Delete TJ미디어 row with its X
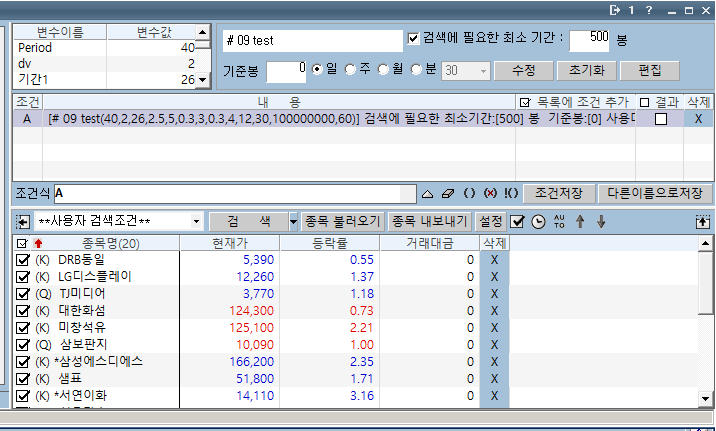Screen dimensions: 716x431 click(494, 294)
